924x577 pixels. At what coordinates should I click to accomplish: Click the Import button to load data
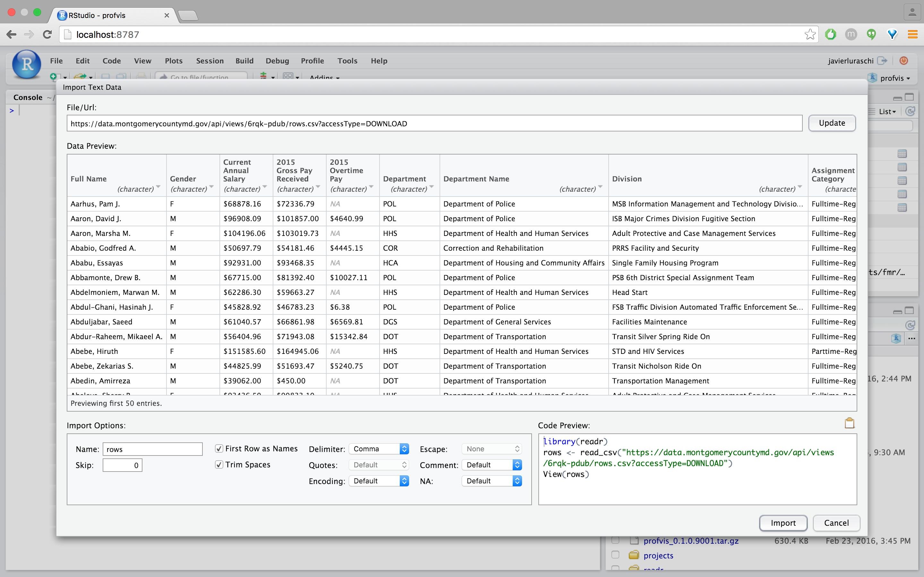click(x=783, y=523)
